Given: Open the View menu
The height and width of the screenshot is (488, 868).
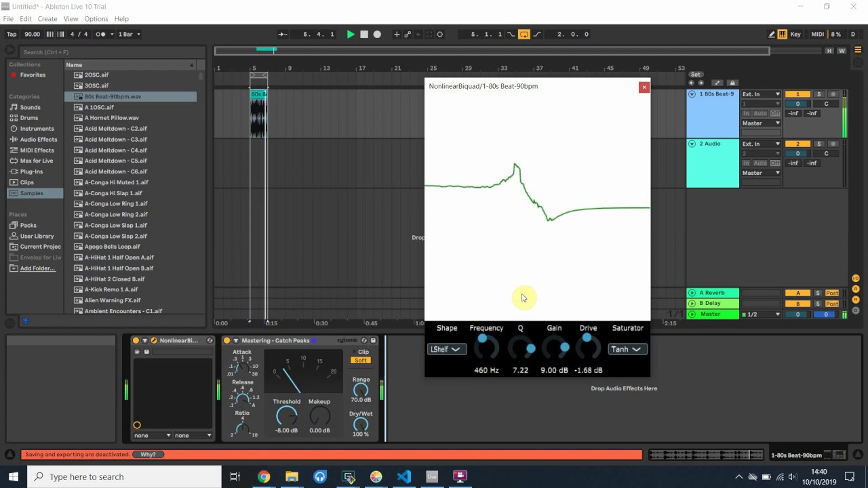Looking at the screenshot, I should pyautogui.click(x=71, y=19).
